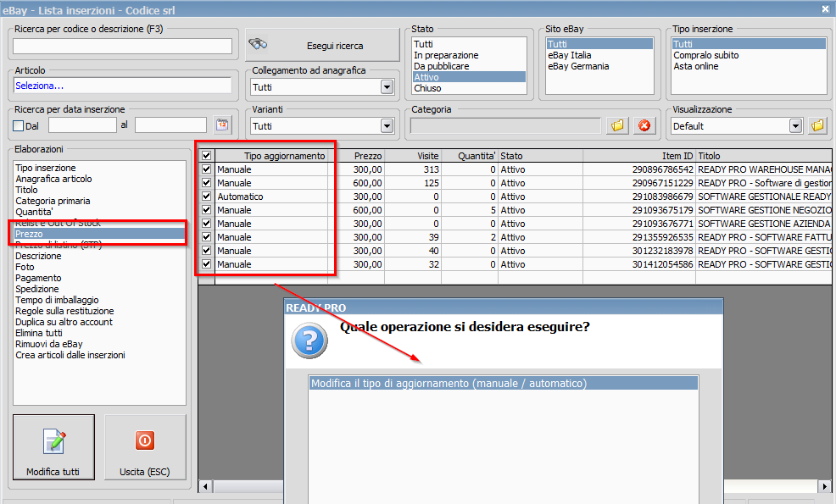
Task: Sort by the Visite column header
Action: coord(412,156)
